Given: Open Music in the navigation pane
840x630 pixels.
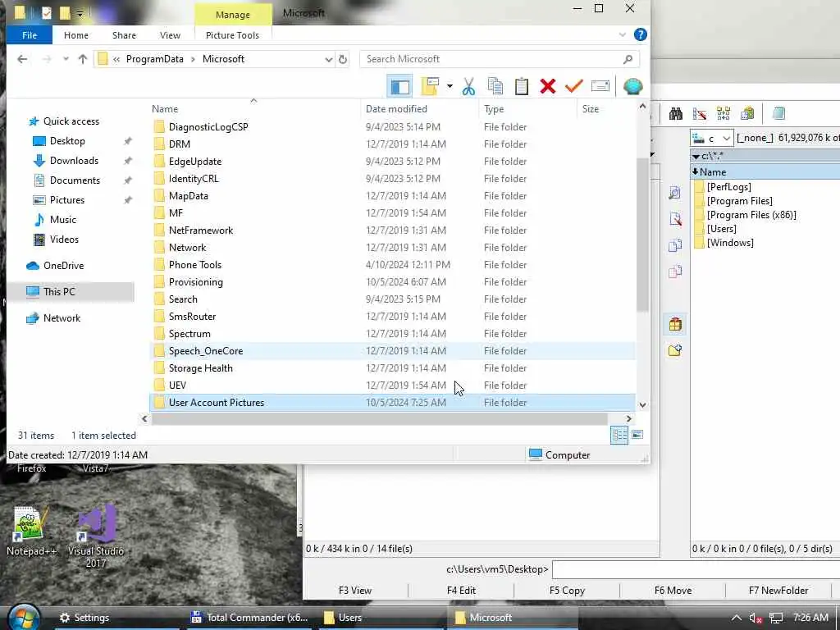Looking at the screenshot, I should (62, 220).
